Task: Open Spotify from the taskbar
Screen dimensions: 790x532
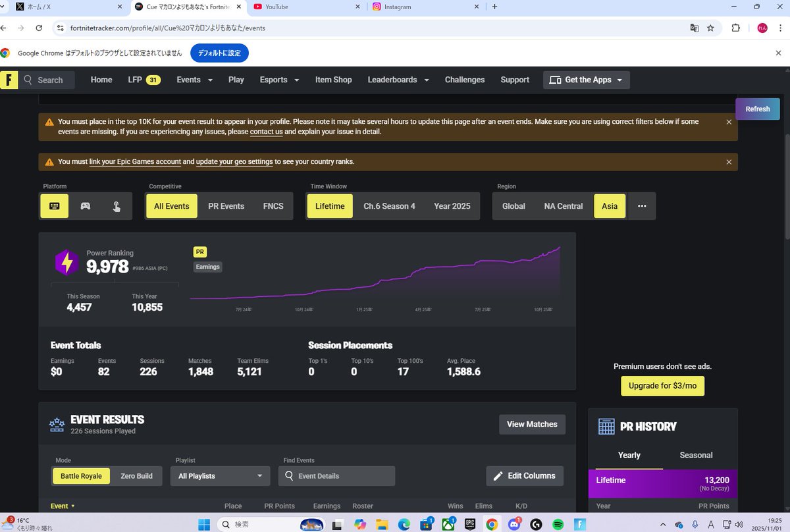Action: tap(558, 524)
